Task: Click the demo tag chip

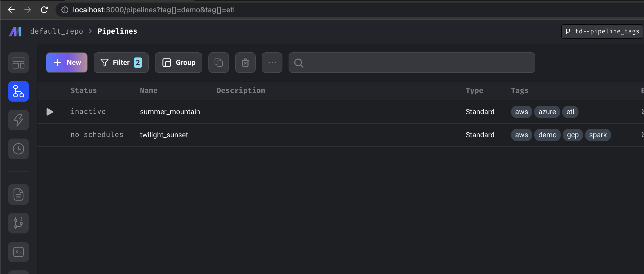Action: click(x=547, y=135)
